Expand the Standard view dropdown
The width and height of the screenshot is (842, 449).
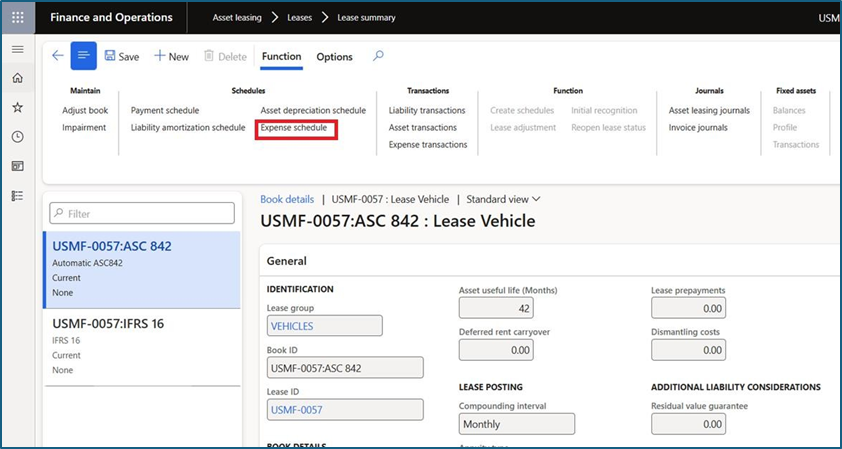pos(503,199)
